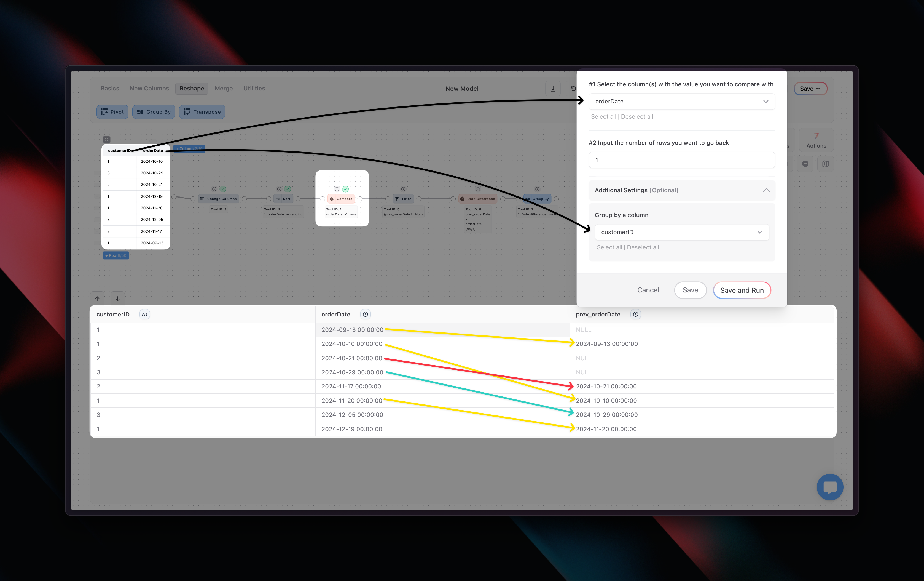Click the zoom-out minus circle icon
The image size is (924, 581).
805,164
